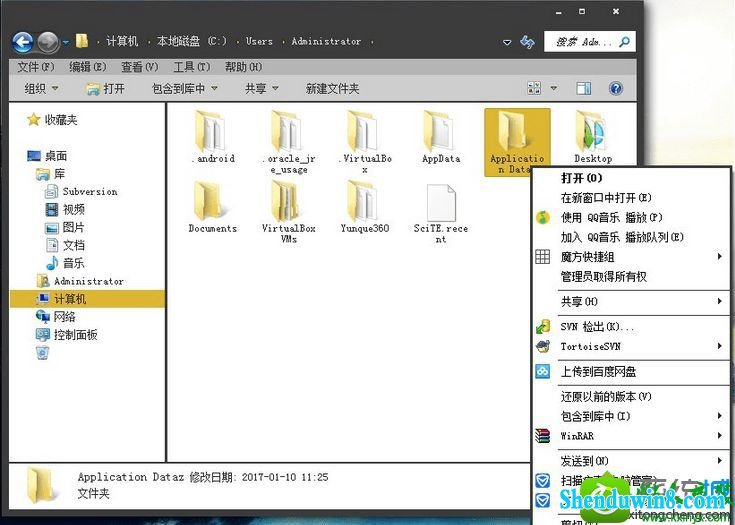Choose 打开(O) in context menu
The height and width of the screenshot is (525, 735).
point(631,178)
